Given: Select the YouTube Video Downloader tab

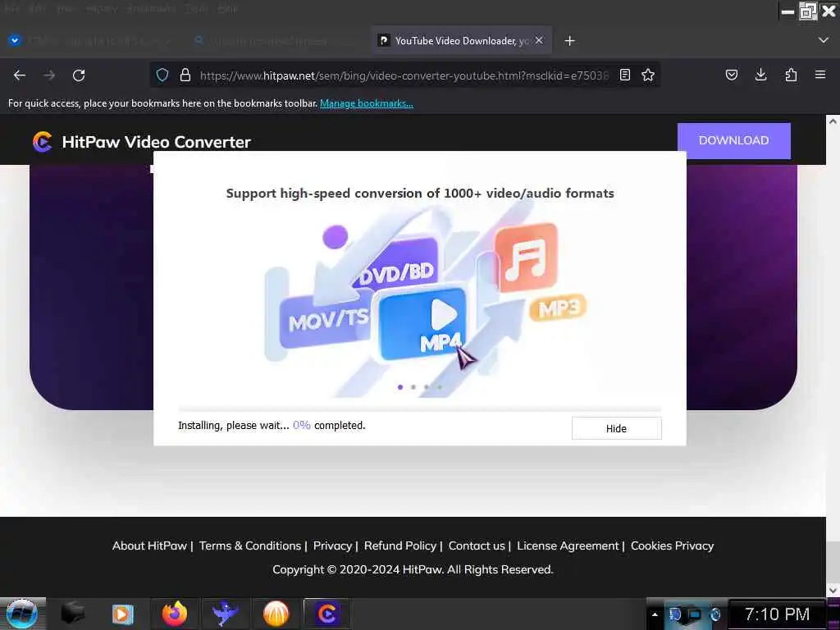Looking at the screenshot, I should [462, 41].
